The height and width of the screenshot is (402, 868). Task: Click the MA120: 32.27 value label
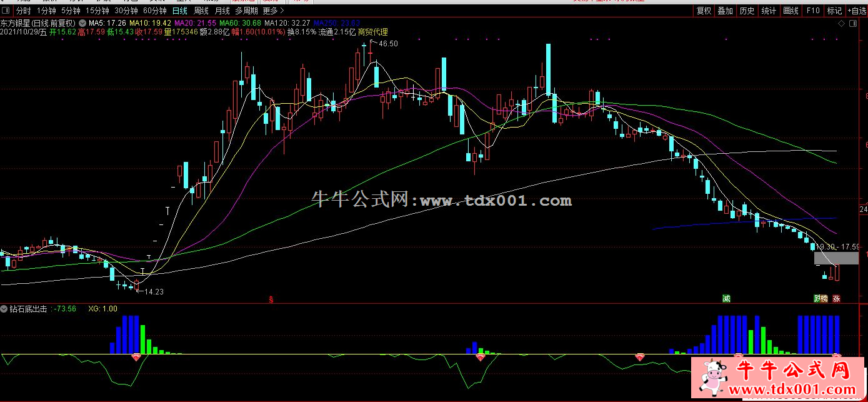point(287,23)
